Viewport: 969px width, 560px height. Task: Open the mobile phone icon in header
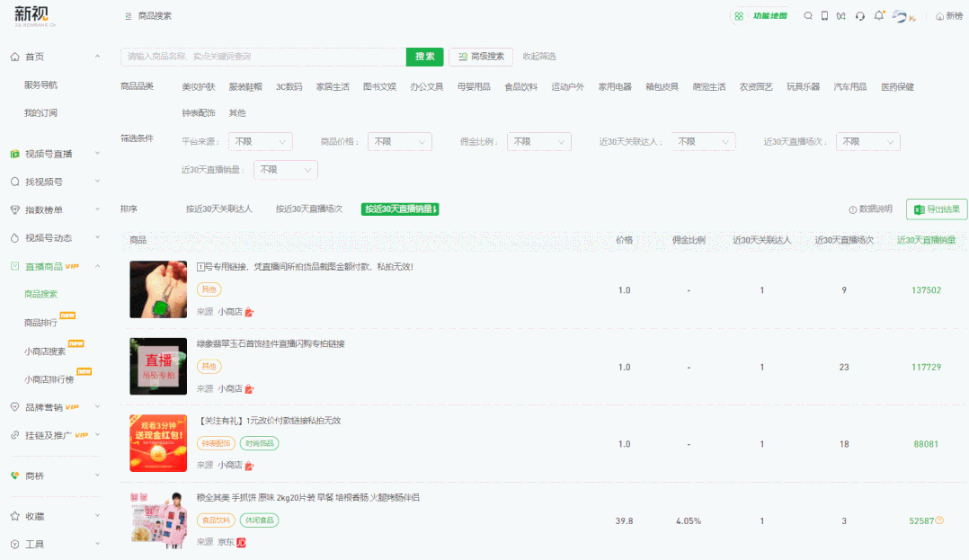(x=824, y=16)
